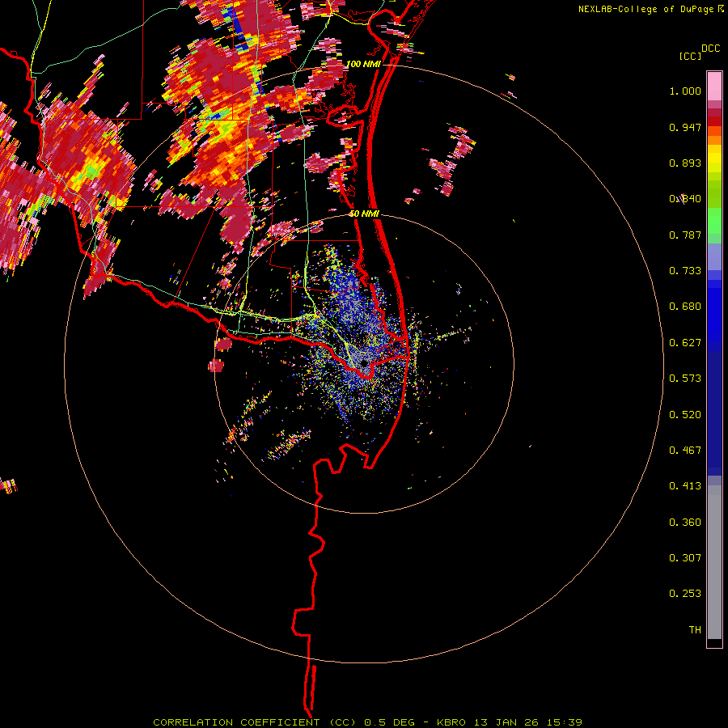Click the 0.733 color scale label
Viewport: 728px width, 728px height.
click(685, 271)
